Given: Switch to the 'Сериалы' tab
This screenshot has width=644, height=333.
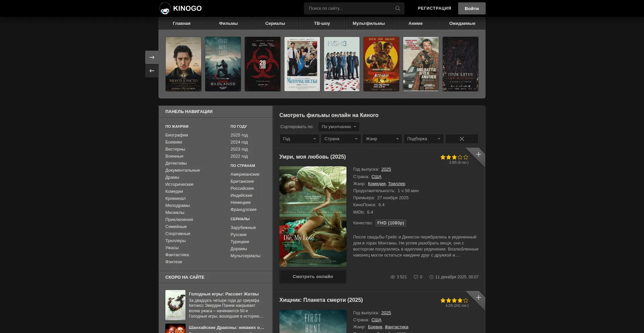Looking at the screenshot, I should pos(275,23).
